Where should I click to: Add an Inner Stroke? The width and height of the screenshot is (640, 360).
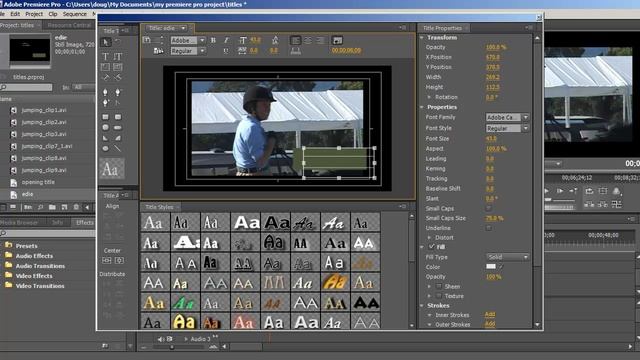click(x=490, y=315)
